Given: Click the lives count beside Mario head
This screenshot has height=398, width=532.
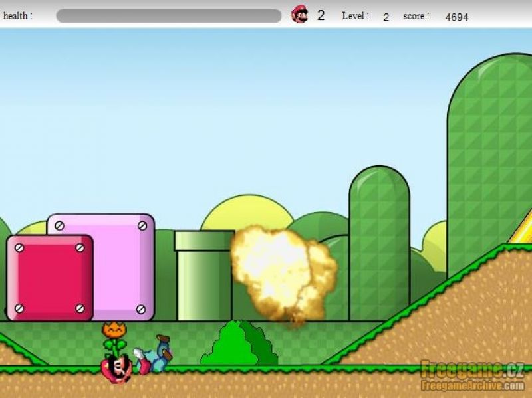Looking at the screenshot, I should [321, 15].
